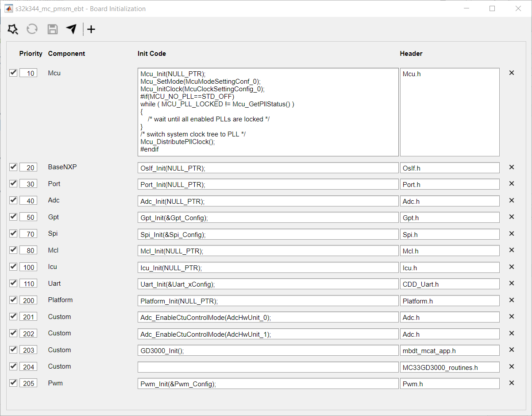Click the magic wand auto-configure toolbar icon
532x416 pixels.
pyautogui.click(x=13, y=29)
